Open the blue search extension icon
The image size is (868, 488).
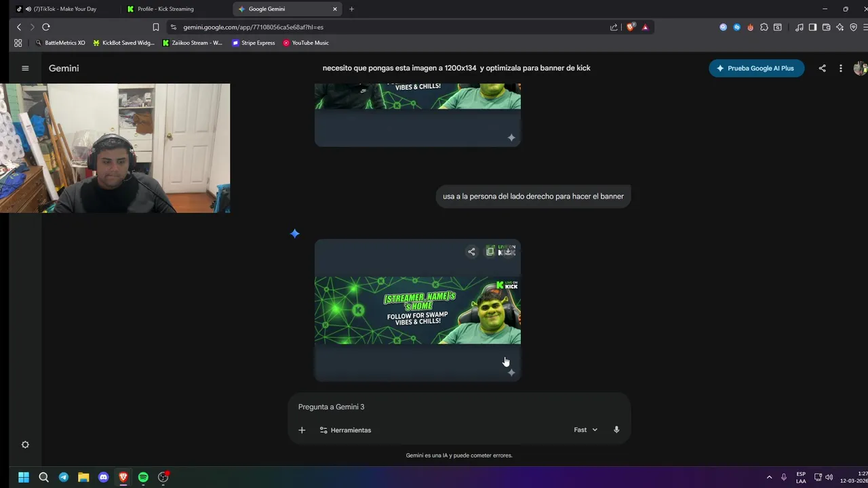pyautogui.click(x=723, y=27)
